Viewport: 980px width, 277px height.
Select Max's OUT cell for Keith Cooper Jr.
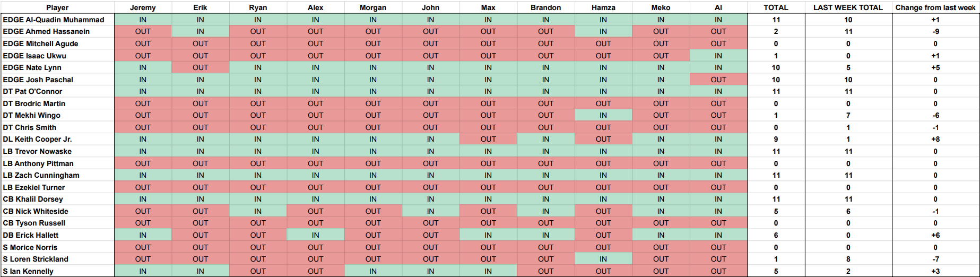click(488, 139)
